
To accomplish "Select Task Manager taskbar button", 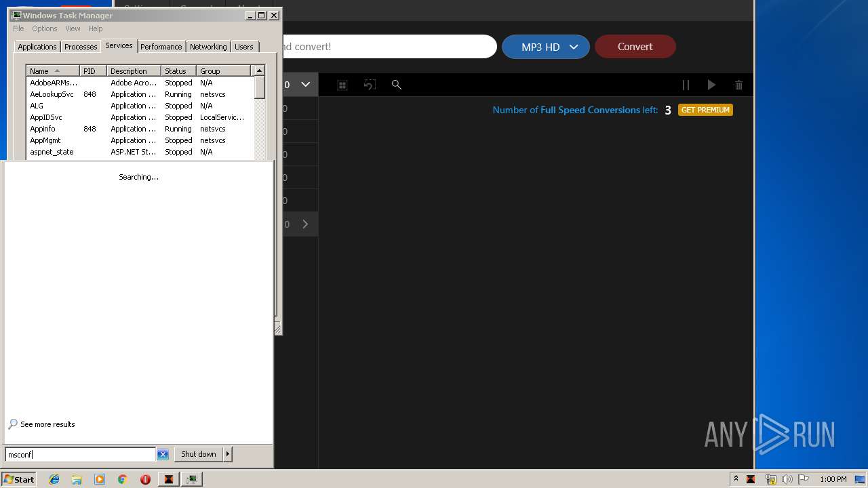I will tap(192, 479).
